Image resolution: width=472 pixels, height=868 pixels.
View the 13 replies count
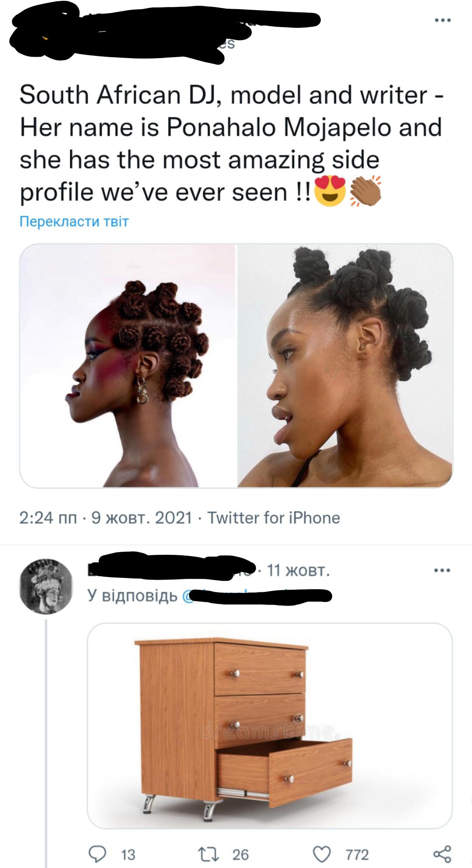128,854
